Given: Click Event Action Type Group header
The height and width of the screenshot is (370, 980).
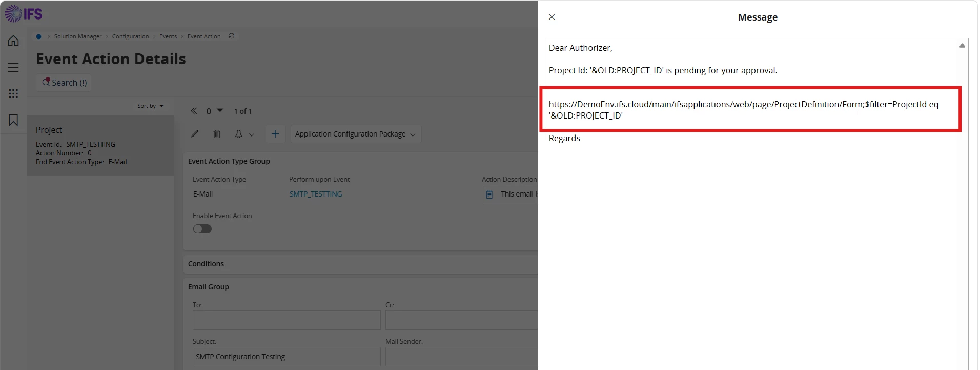Looking at the screenshot, I should pos(229,161).
